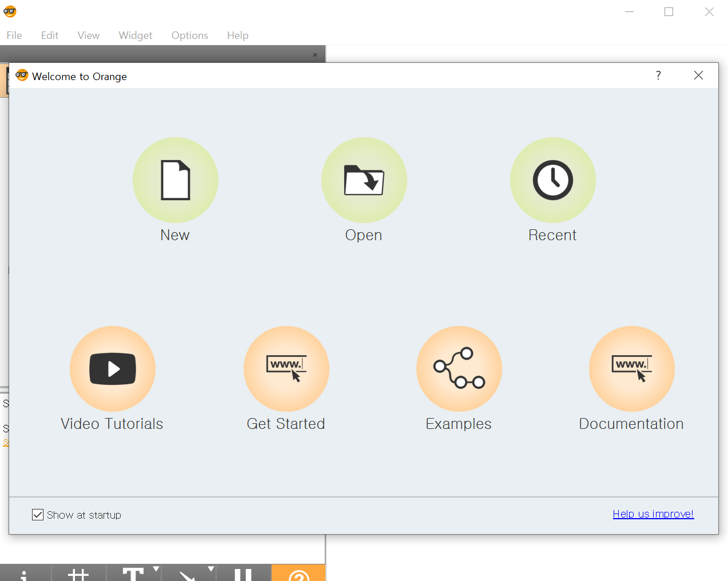Screen dimensions: 728x581
Task: Select the arrow annotation tool
Action: [187, 575]
